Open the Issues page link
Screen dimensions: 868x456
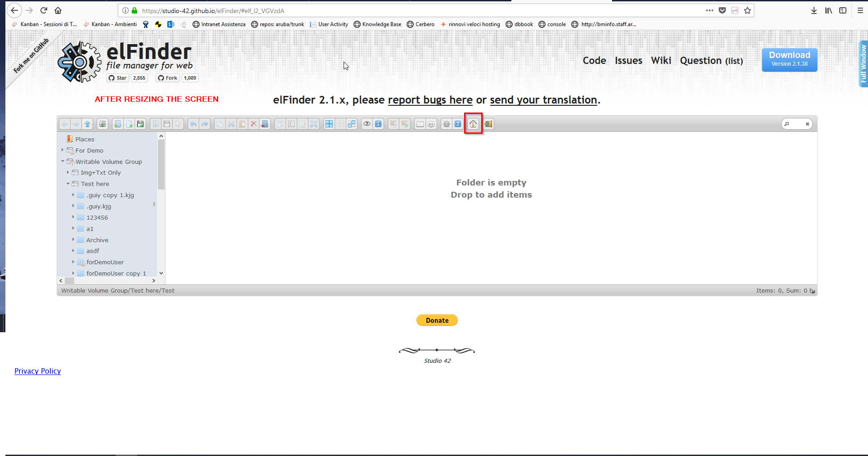pos(628,60)
